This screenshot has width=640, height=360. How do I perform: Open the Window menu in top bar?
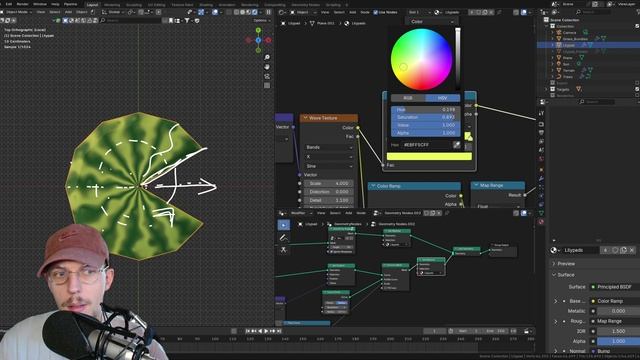tap(40, 4)
